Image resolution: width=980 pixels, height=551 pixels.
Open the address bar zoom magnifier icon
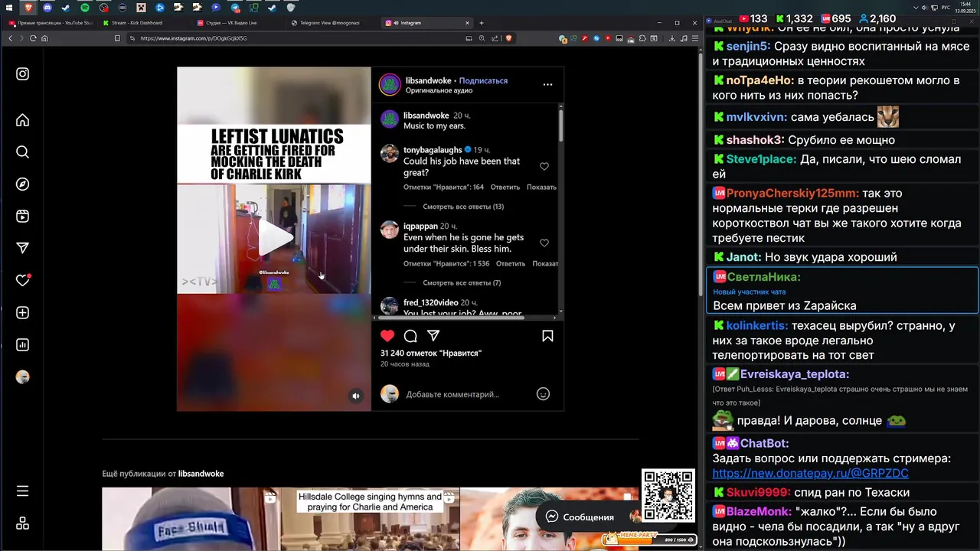482,38
